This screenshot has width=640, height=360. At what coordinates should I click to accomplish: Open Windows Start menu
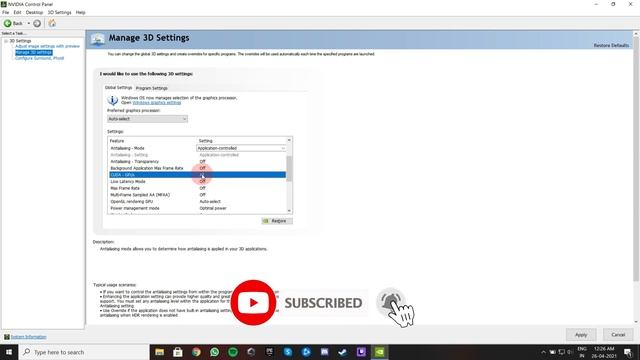(9, 352)
